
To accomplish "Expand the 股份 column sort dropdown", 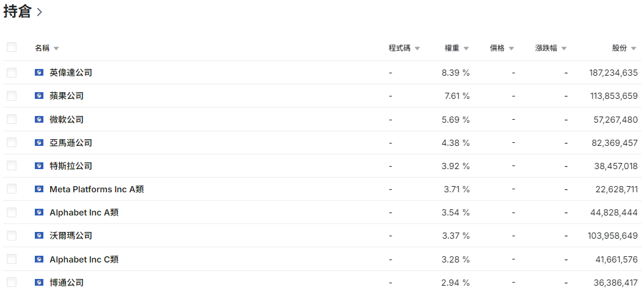I will coord(634,48).
